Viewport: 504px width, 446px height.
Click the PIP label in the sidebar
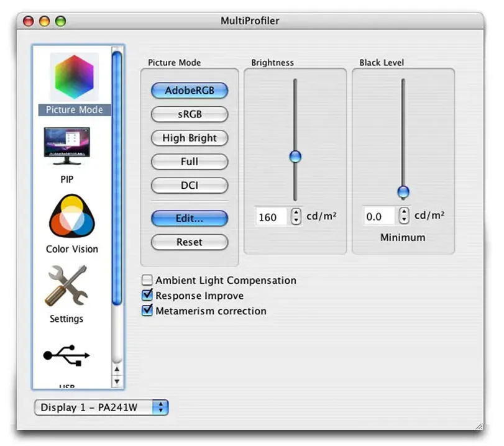pos(67,180)
